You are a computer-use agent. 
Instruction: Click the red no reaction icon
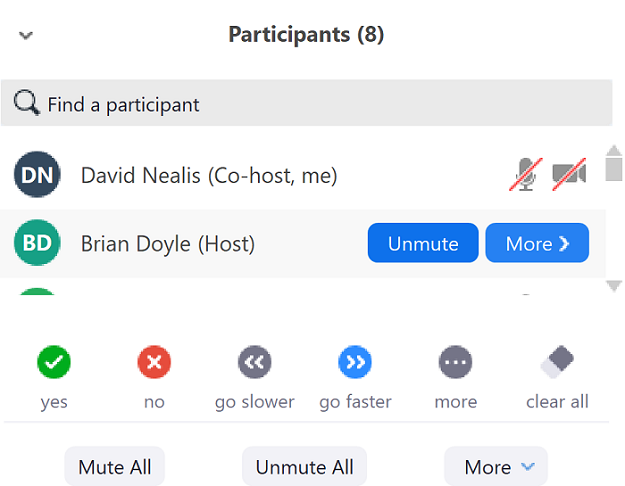[154, 362]
